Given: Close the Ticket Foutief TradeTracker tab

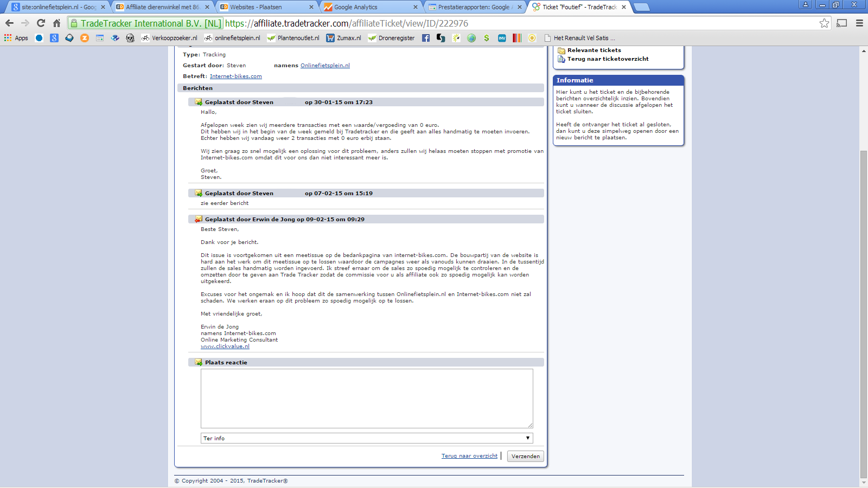Looking at the screenshot, I should point(624,7).
